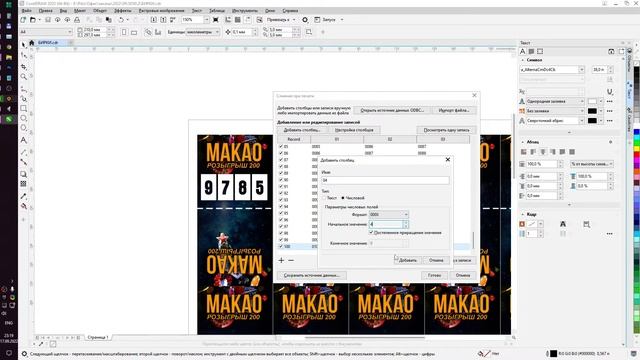Click the Character tab icon in Text docker

pyautogui.click(x=523, y=51)
